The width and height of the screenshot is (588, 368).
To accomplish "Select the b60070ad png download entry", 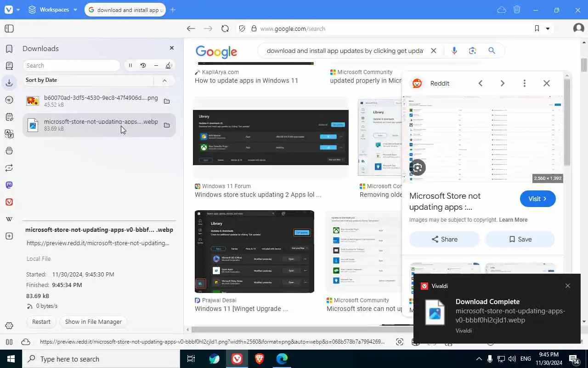I will (x=99, y=101).
